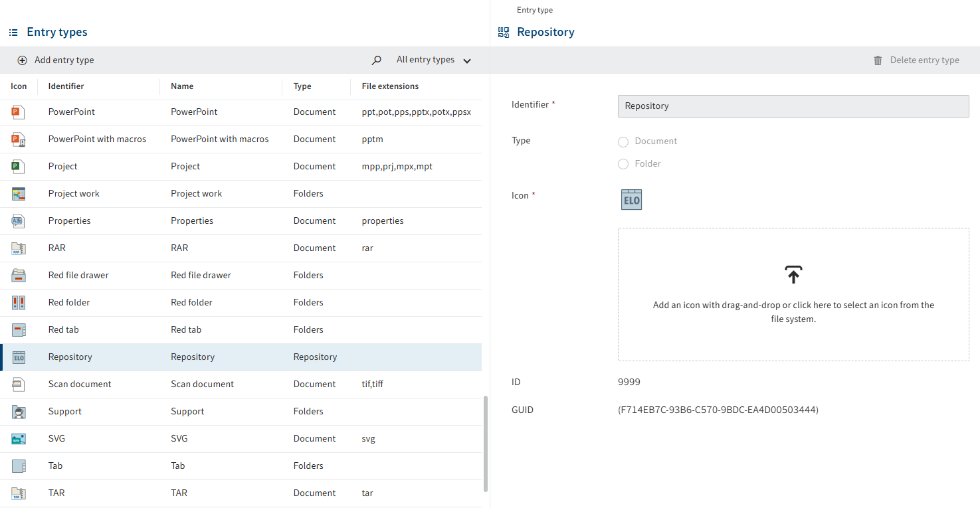Click the upload arrow icon in drop zone
980x508 pixels.
793,275
